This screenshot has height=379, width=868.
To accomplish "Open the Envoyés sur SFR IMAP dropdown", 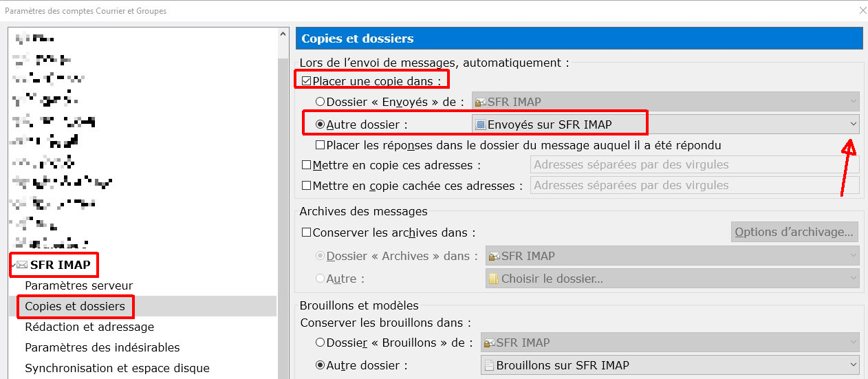I will tap(853, 124).
